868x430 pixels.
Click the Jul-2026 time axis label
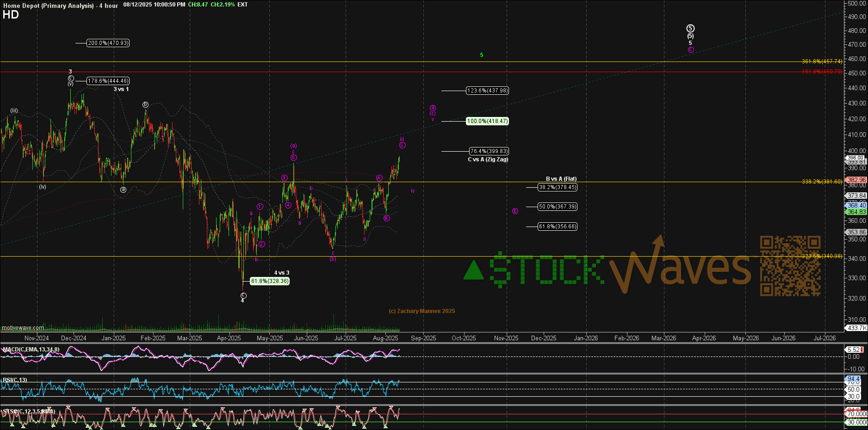pos(825,338)
